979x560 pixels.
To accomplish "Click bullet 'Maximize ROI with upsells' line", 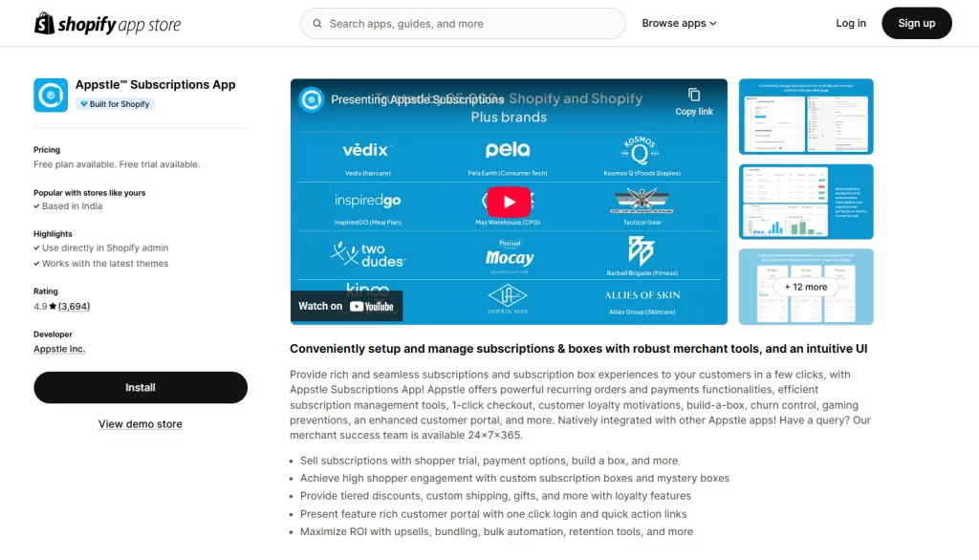I will click(x=496, y=532).
